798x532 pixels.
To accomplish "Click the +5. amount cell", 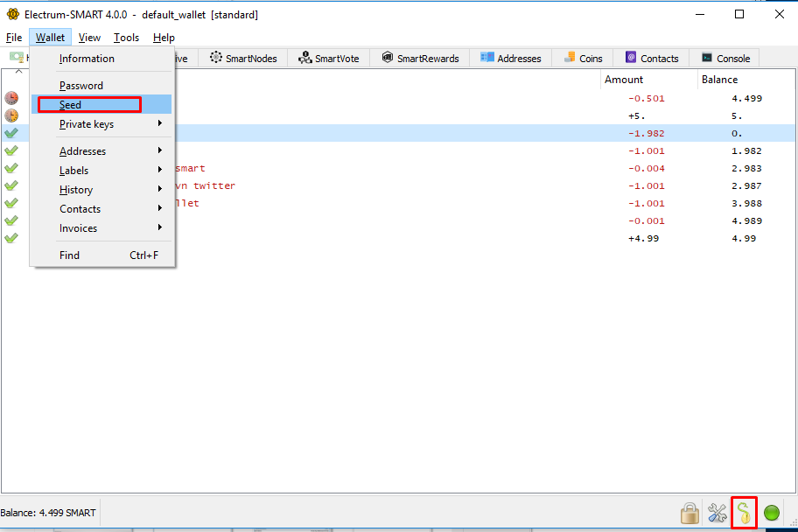I will tap(637, 116).
